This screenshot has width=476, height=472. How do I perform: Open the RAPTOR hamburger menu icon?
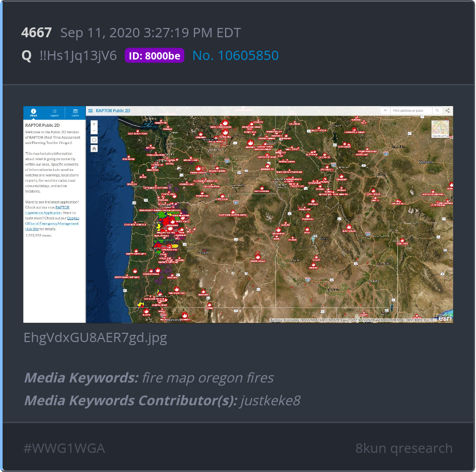[91, 111]
